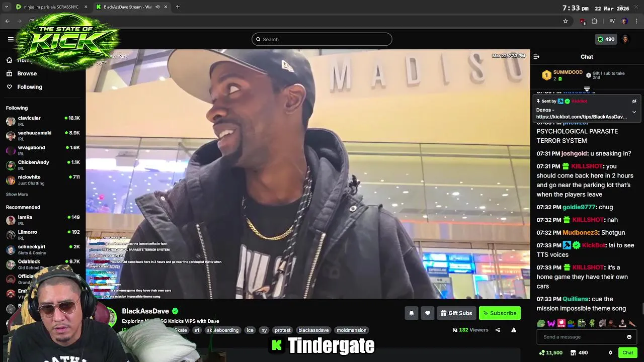Open schneckyirl recommended channel

[x=43, y=249]
